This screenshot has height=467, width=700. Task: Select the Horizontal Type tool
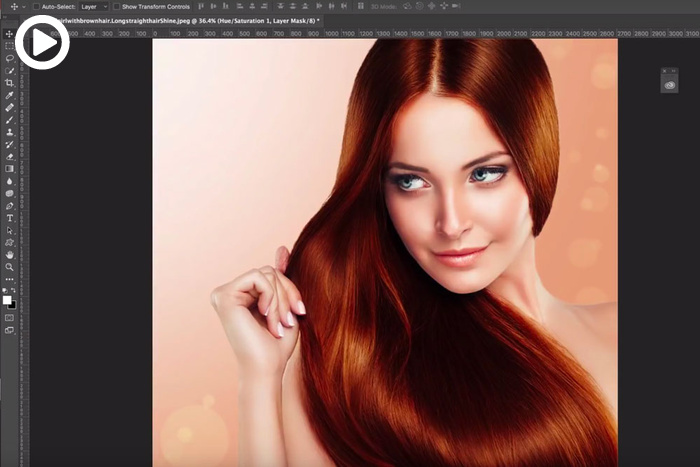point(9,218)
